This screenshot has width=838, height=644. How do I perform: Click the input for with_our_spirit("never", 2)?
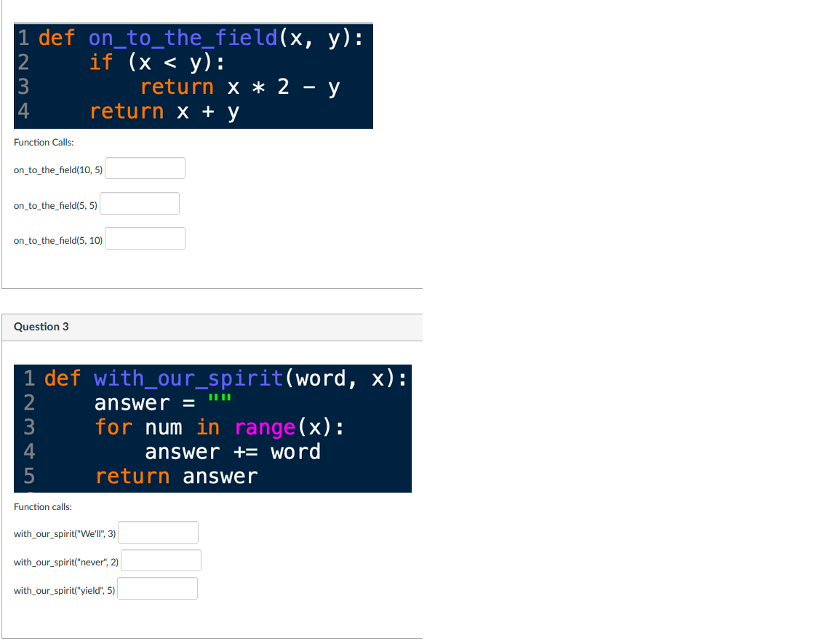point(161,560)
